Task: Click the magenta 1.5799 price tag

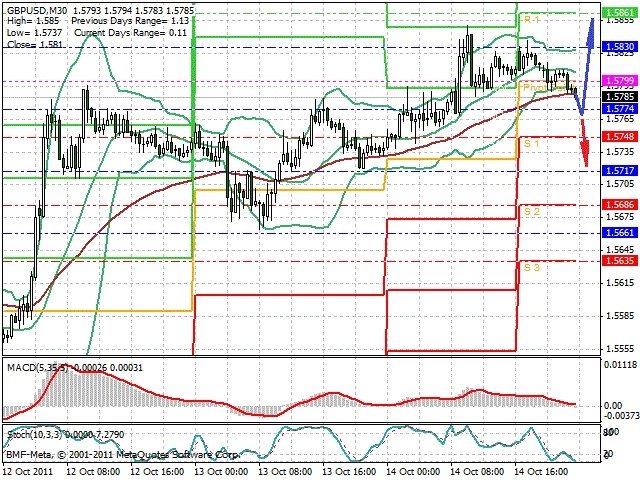Action: point(620,81)
